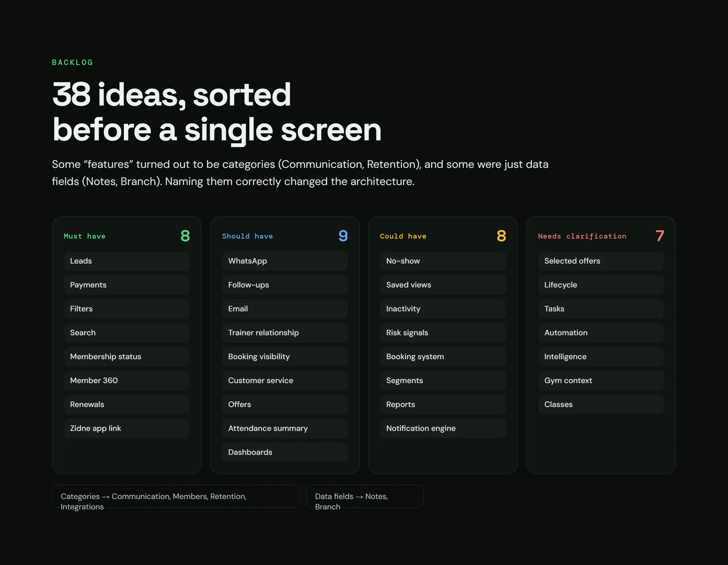Click the 'Email' backlog item
728x565 pixels.
(x=285, y=309)
